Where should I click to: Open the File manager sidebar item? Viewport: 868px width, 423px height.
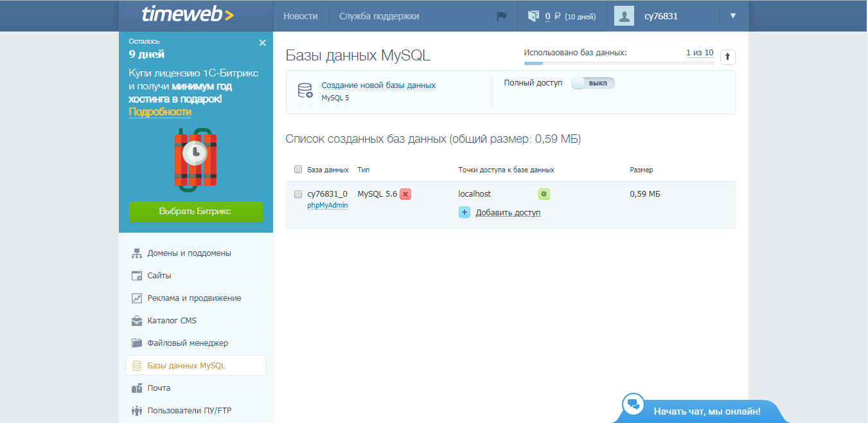pyautogui.click(x=188, y=343)
